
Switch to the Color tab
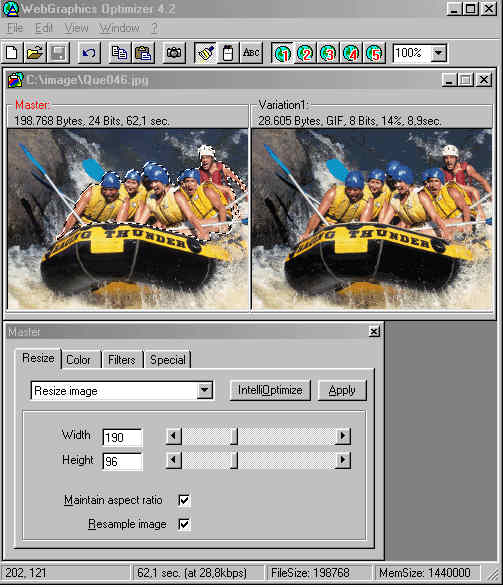click(79, 360)
